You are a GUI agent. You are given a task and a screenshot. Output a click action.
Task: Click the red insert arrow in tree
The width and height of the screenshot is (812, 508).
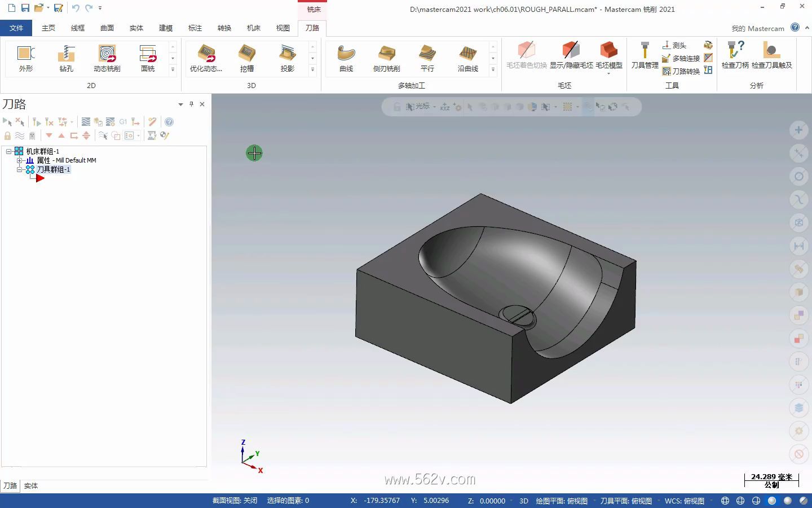(40, 178)
